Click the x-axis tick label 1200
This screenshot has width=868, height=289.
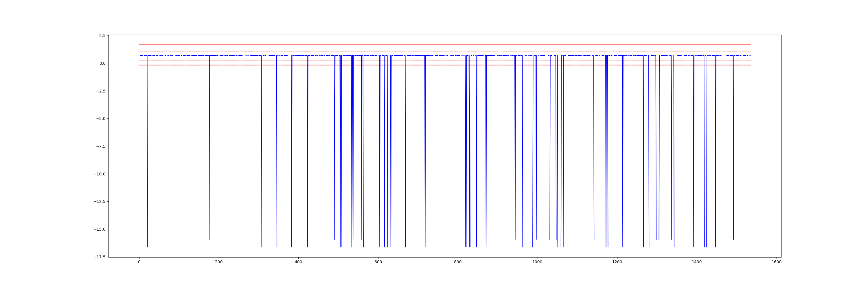coord(617,262)
